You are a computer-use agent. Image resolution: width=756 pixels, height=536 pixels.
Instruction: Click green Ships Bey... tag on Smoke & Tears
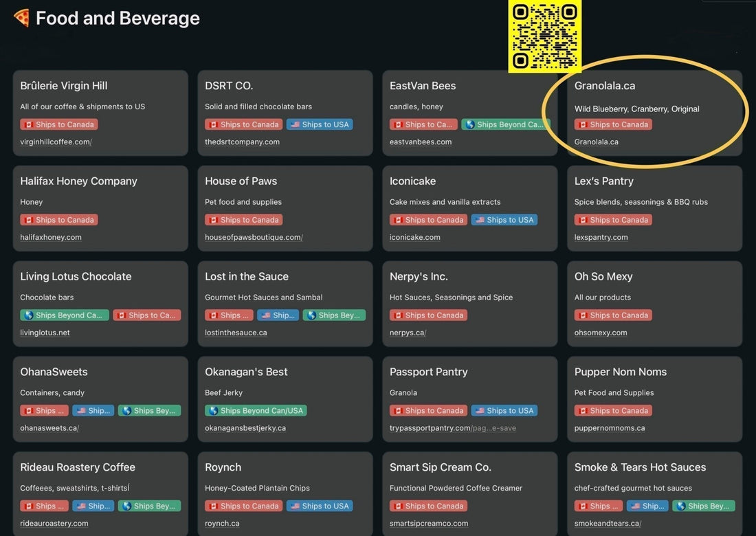click(x=704, y=506)
